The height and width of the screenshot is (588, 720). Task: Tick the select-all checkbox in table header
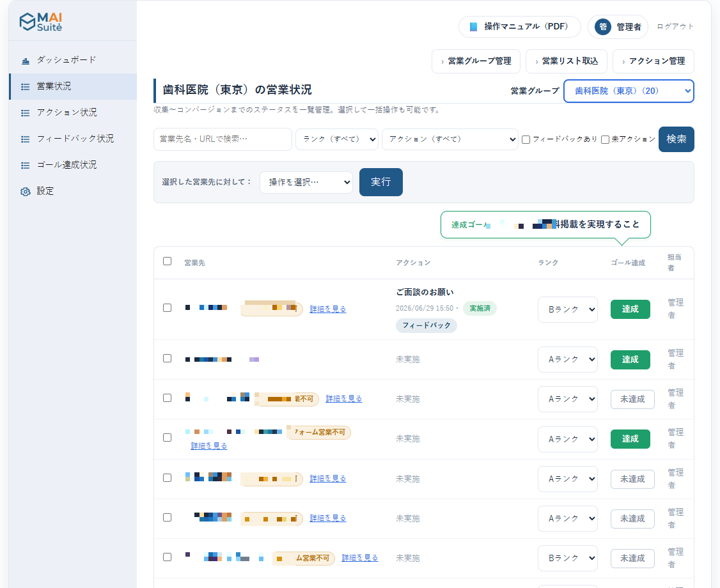click(167, 261)
